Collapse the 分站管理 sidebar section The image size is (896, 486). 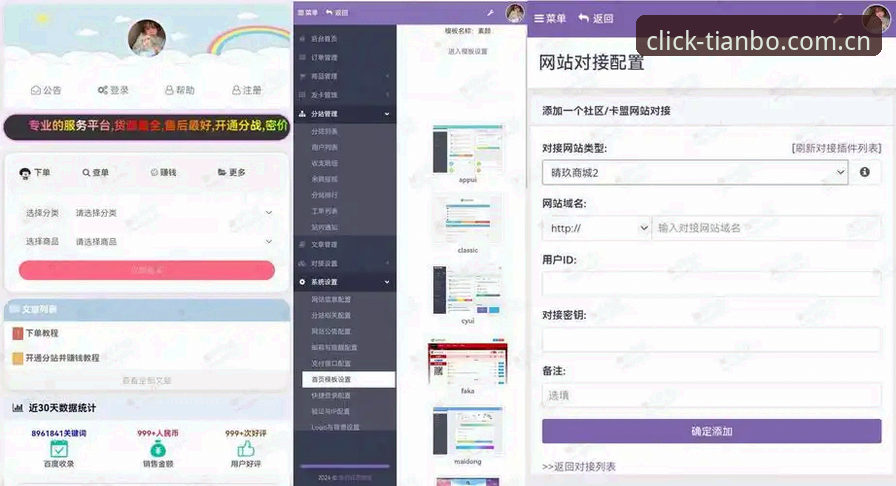[345, 114]
